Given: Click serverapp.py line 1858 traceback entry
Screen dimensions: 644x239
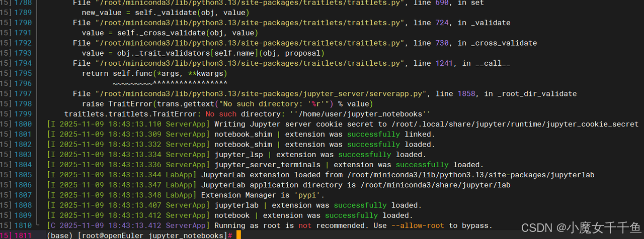Looking at the screenshot, I should pos(325,93).
